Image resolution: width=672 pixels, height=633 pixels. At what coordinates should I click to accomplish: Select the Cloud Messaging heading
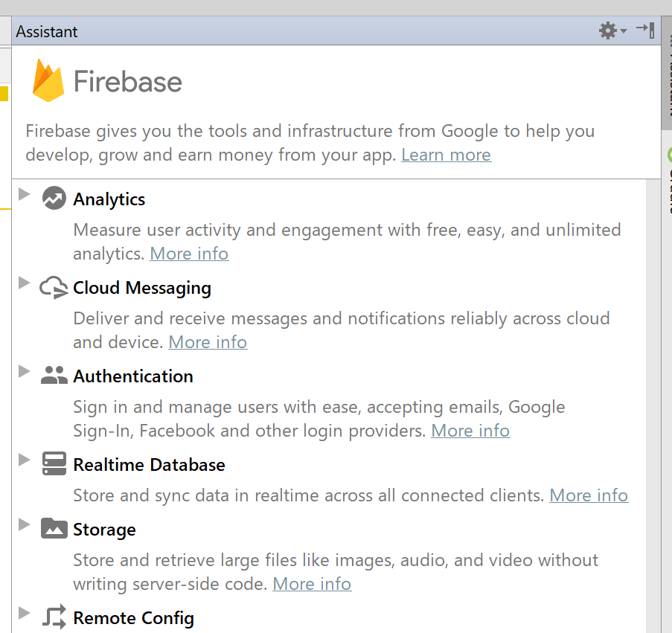click(142, 288)
